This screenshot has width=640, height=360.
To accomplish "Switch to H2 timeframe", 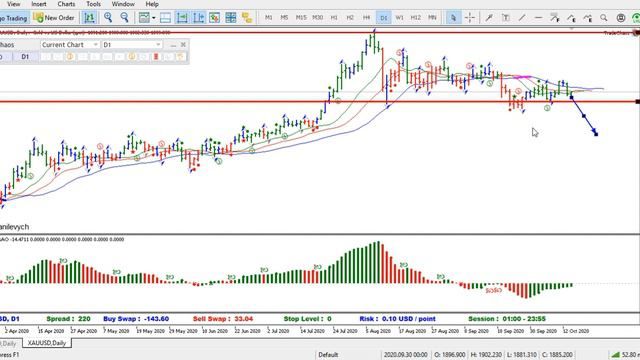I will 350,18.
